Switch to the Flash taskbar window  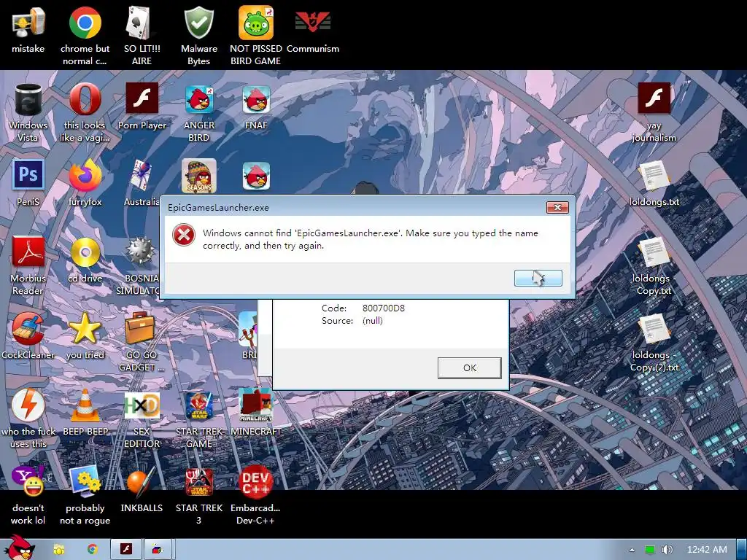(x=126, y=549)
